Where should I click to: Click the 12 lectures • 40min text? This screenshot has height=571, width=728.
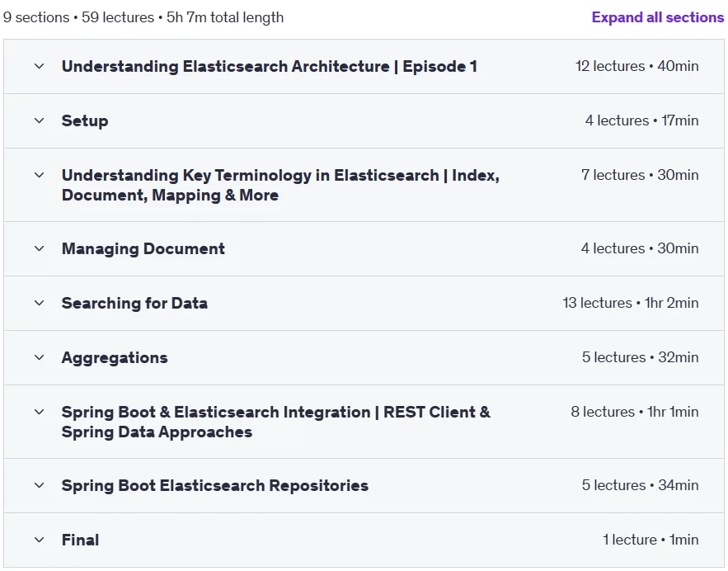tap(637, 66)
